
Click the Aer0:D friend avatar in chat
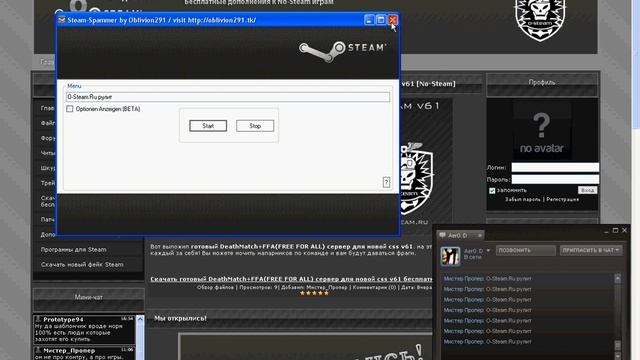tap(451, 256)
